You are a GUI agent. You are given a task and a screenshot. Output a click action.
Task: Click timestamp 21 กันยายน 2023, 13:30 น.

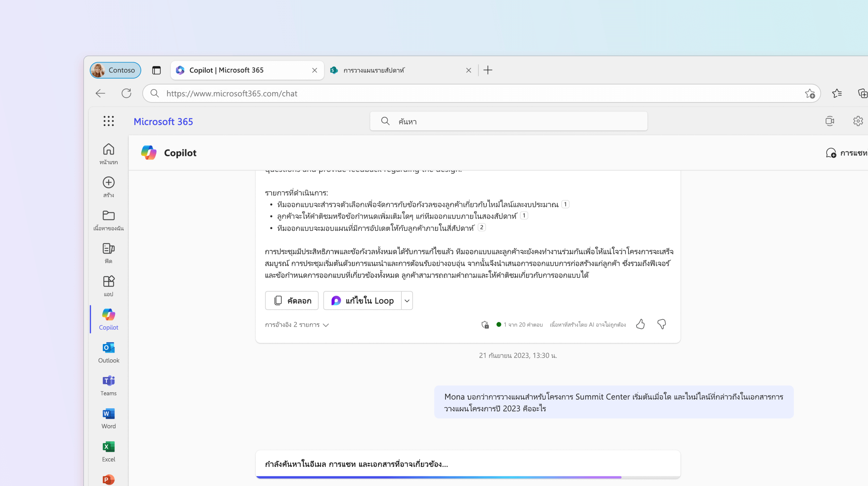click(x=518, y=355)
